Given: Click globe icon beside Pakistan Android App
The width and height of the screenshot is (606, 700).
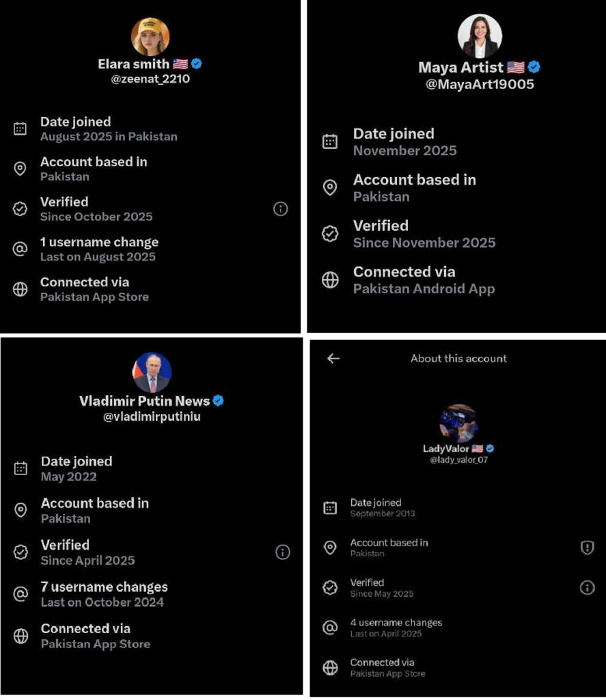Looking at the screenshot, I should [330, 280].
